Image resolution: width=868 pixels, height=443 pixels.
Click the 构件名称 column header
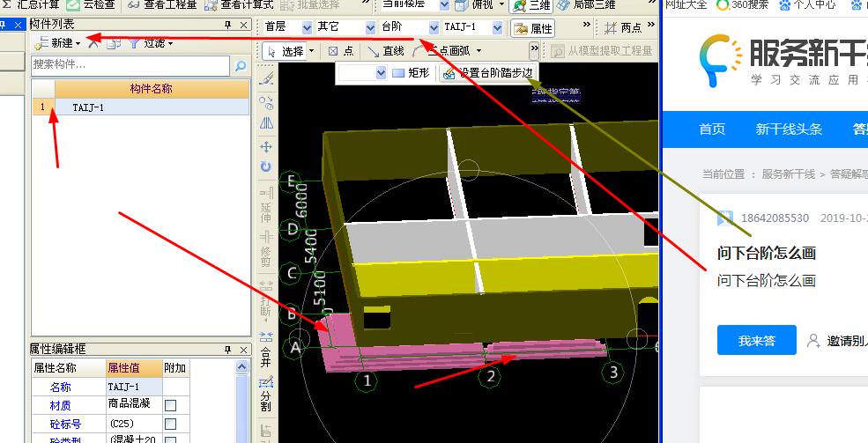pyautogui.click(x=151, y=88)
